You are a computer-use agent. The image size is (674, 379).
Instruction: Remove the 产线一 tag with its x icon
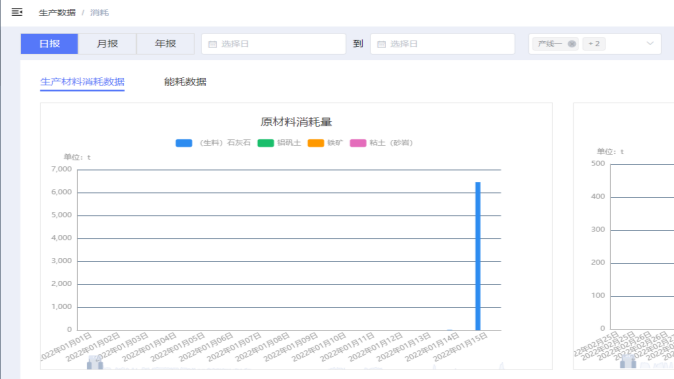tap(572, 43)
